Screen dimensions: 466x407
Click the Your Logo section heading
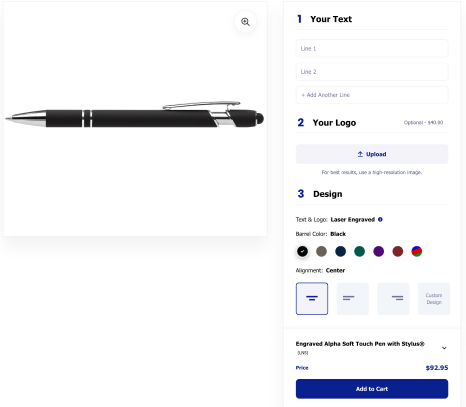(334, 123)
